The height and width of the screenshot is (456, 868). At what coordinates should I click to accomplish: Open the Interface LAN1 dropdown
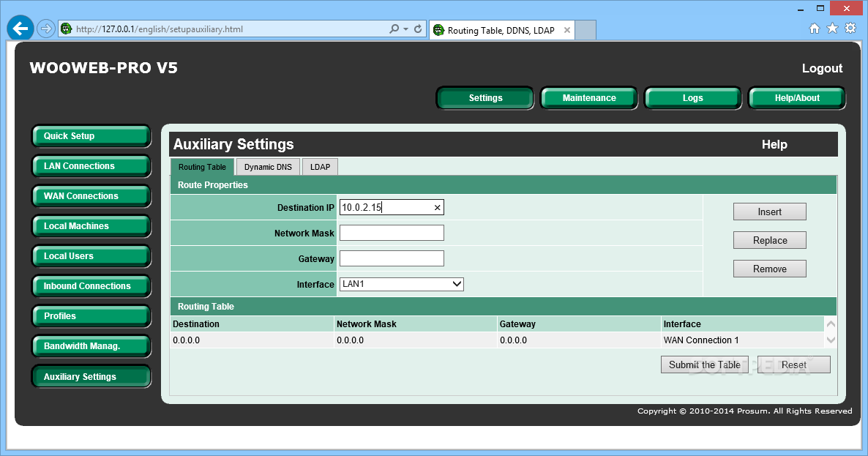point(401,284)
